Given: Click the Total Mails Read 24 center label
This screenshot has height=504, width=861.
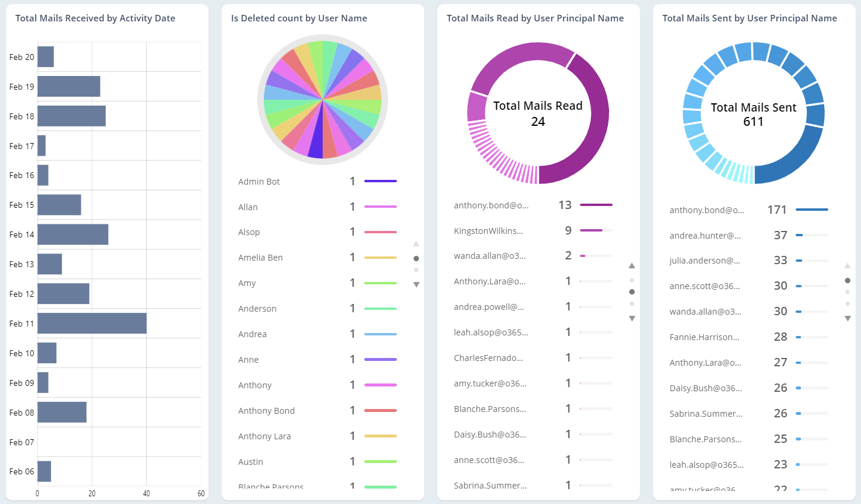Looking at the screenshot, I should pos(538,113).
